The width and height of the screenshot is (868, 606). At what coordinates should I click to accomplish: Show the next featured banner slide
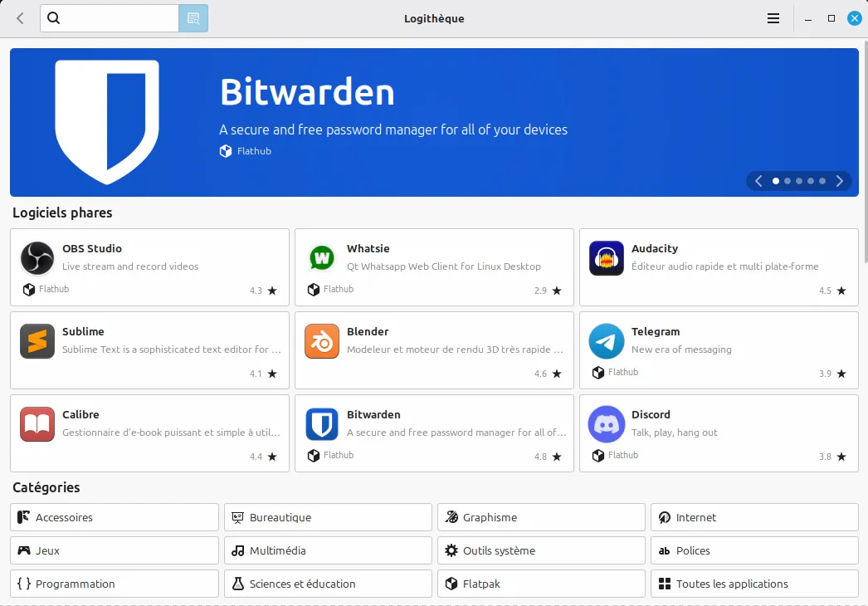coord(840,181)
